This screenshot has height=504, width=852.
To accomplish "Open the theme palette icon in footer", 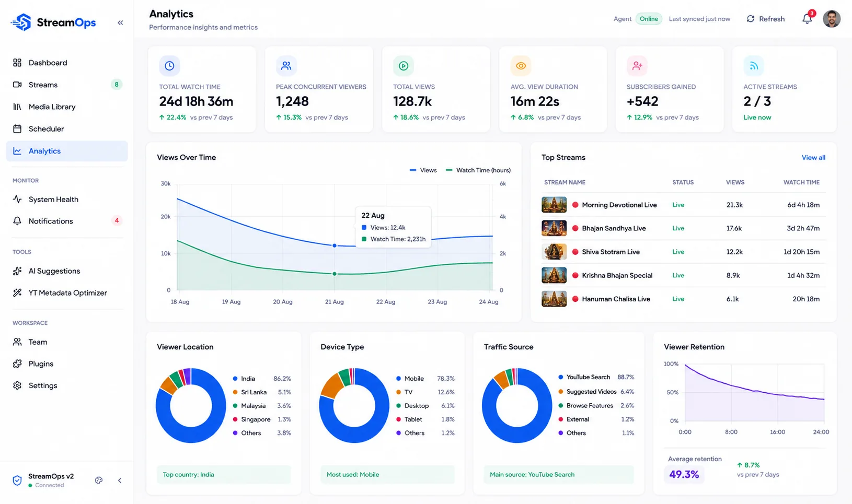I will coord(99,480).
